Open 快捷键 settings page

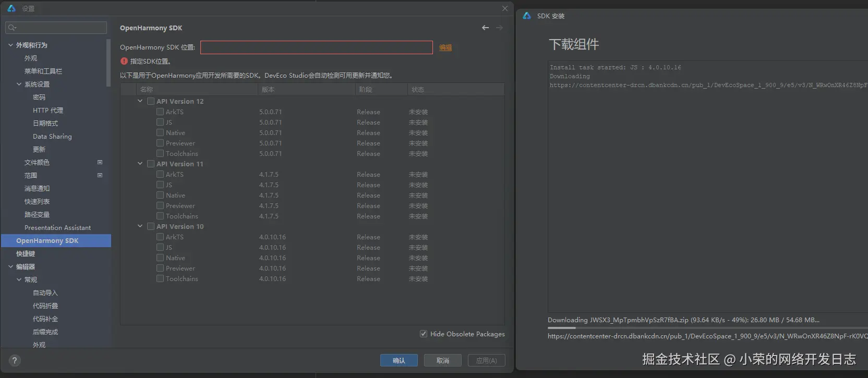pyautogui.click(x=26, y=253)
